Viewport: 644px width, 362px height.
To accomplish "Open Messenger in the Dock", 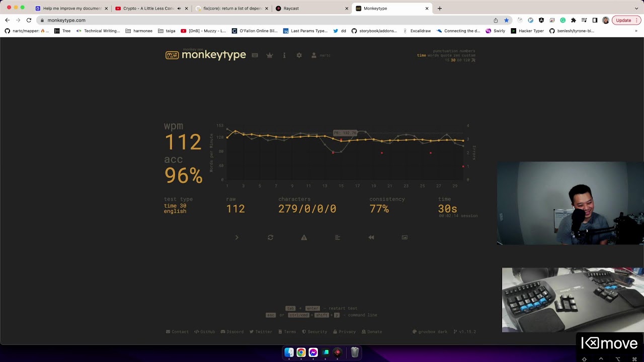I will [x=313, y=352].
